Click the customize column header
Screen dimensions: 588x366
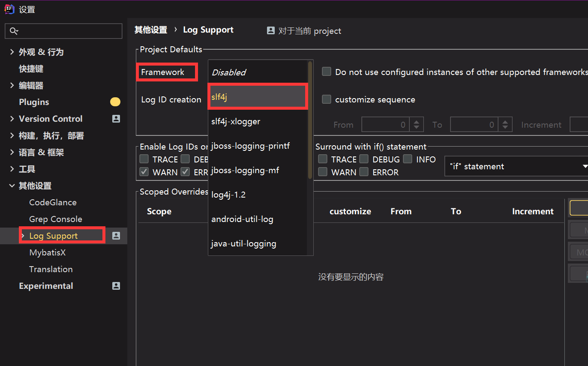350,211
